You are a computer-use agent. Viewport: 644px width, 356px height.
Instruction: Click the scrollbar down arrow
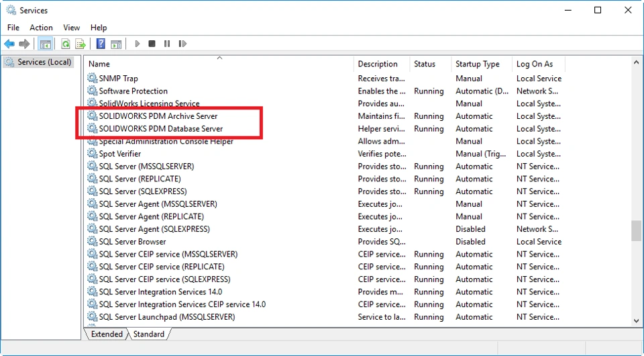[x=636, y=320]
